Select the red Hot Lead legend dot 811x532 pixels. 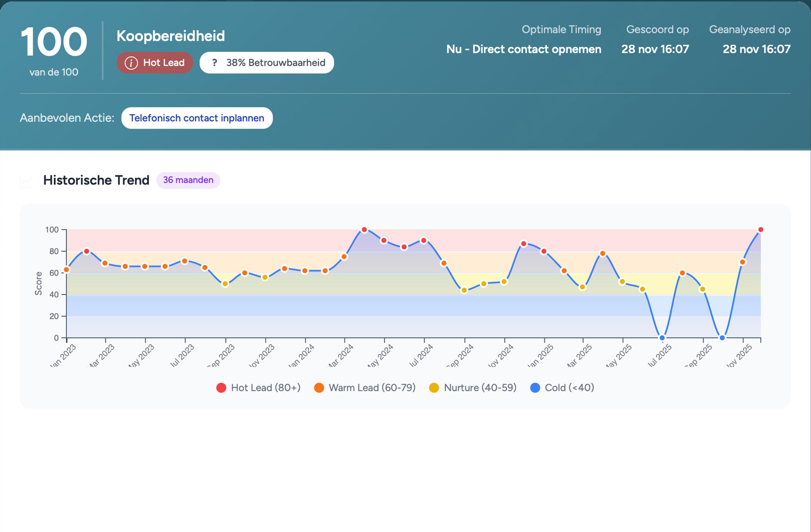coord(221,388)
